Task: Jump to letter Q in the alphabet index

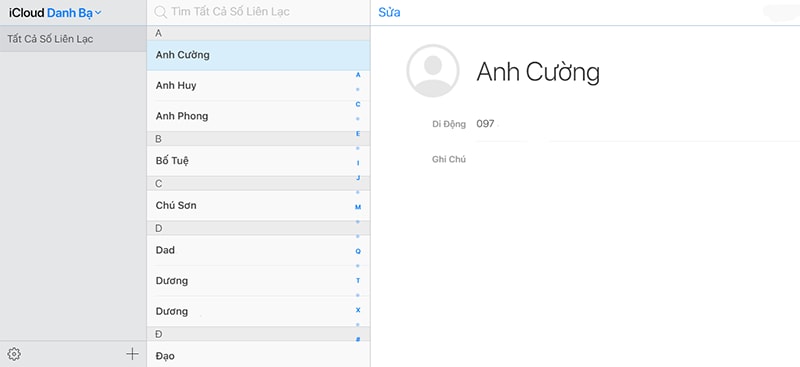Action: coord(358,251)
